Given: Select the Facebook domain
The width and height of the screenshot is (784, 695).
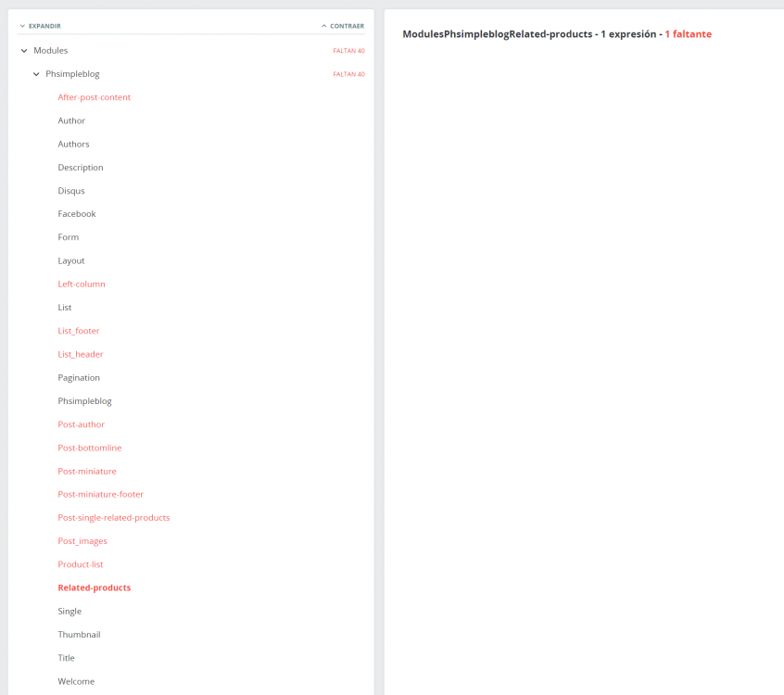Looking at the screenshot, I should click(x=77, y=213).
